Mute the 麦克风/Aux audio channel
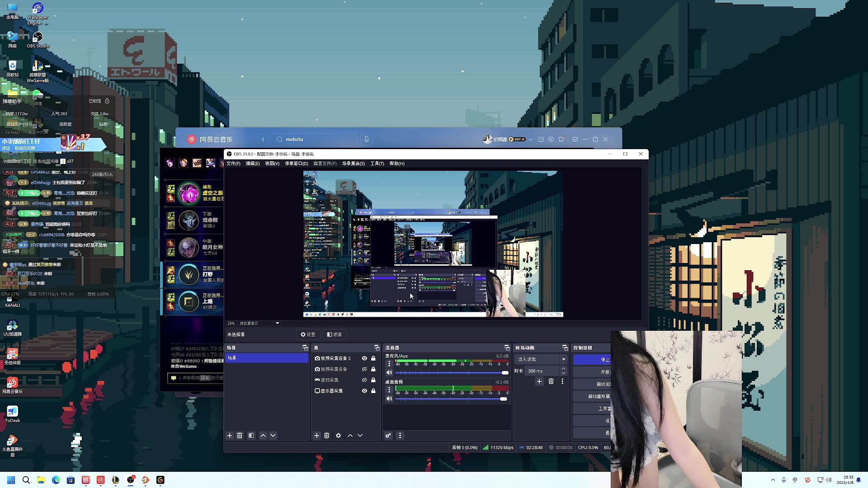Viewport: 868px width, 488px height. click(x=389, y=373)
